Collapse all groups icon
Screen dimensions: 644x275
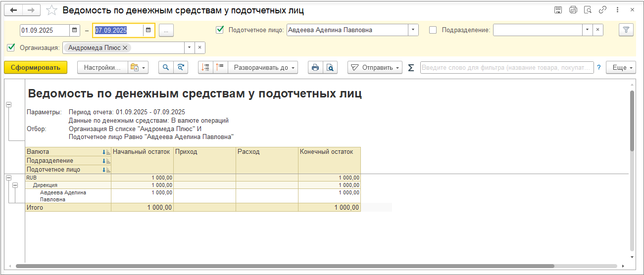click(206, 68)
